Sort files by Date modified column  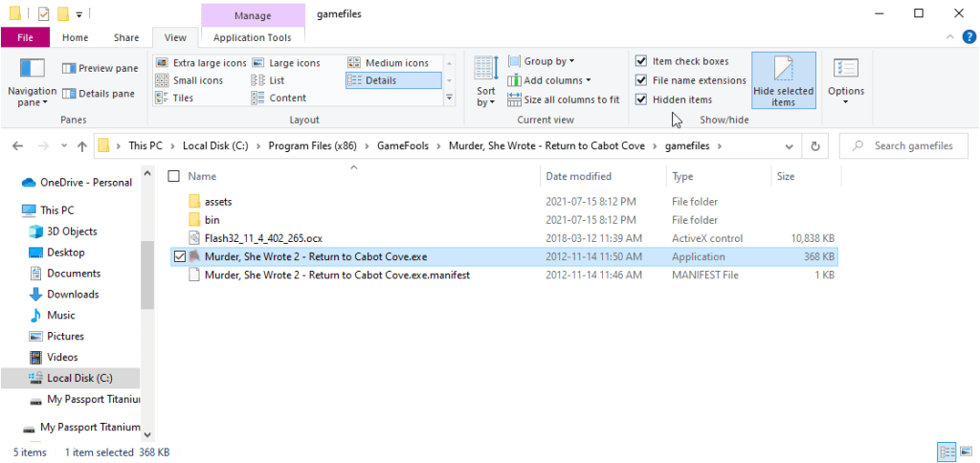[x=578, y=177]
